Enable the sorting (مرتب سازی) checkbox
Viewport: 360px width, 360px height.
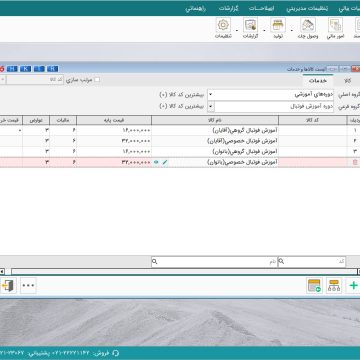click(x=97, y=80)
